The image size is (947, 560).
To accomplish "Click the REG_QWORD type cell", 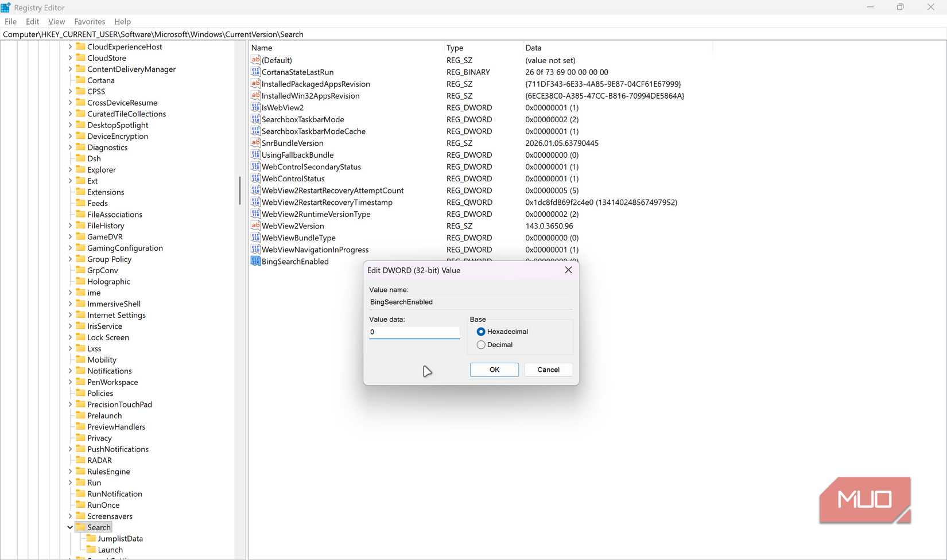I will click(469, 202).
